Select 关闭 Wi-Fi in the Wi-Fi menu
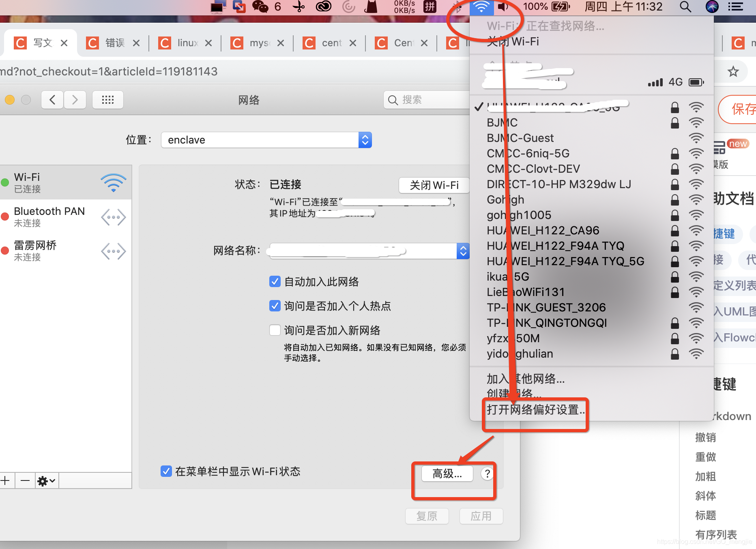The image size is (756, 549). (513, 42)
